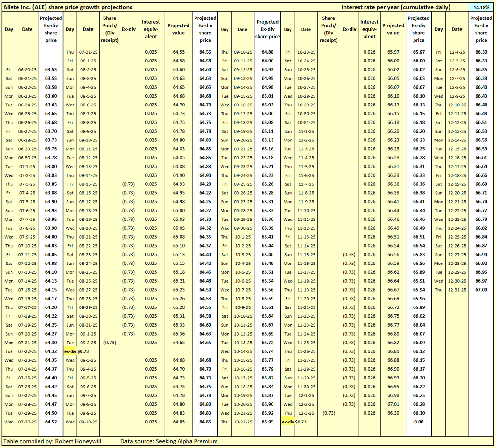
Task: Select the 64.20 ex-div price for 08-15-25
Action: point(205,184)
